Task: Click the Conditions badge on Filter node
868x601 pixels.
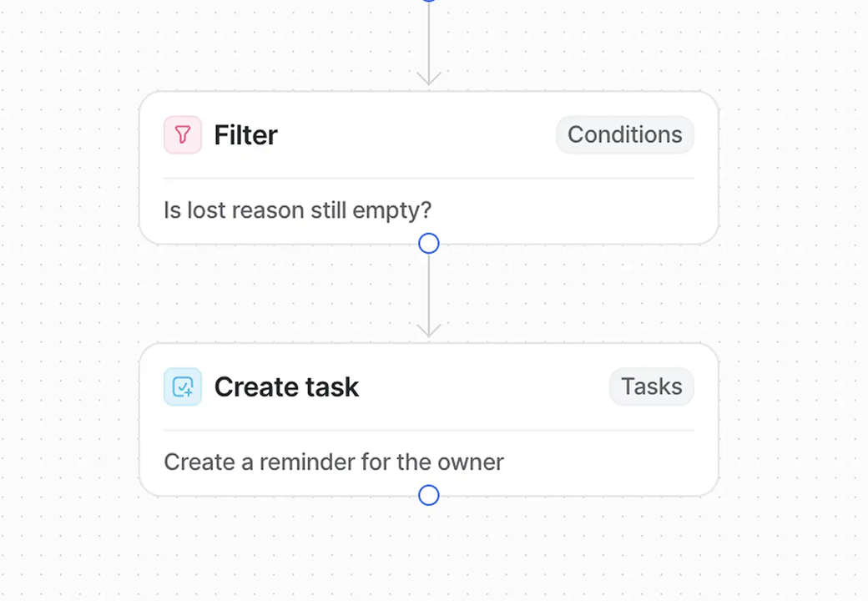Action: pos(624,135)
